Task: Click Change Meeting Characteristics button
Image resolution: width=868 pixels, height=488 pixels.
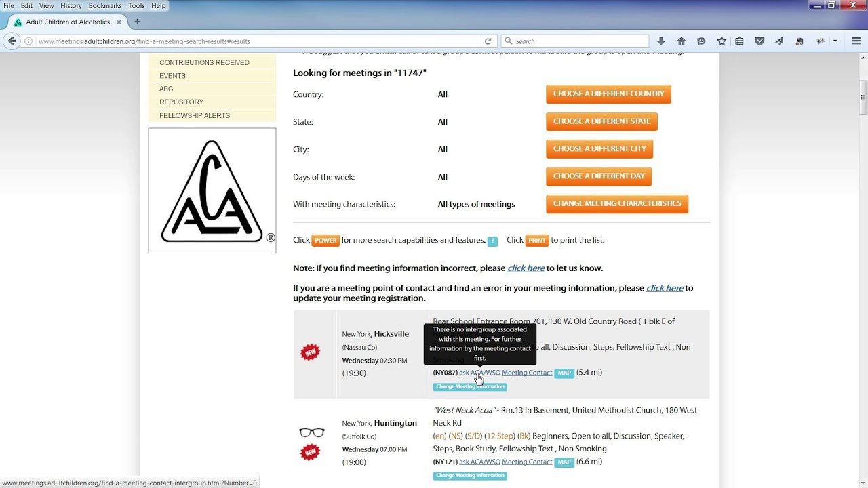Action: click(617, 203)
